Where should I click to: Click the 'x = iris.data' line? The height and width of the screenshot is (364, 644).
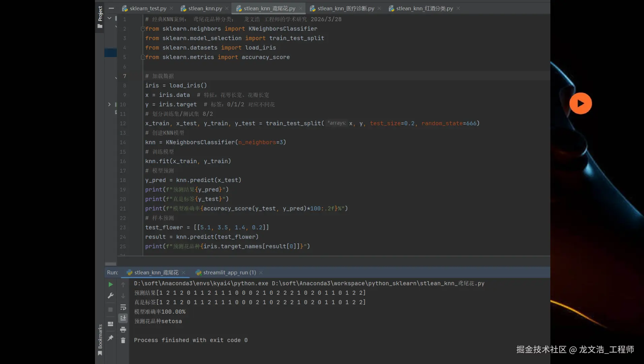(x=167, y=95)
